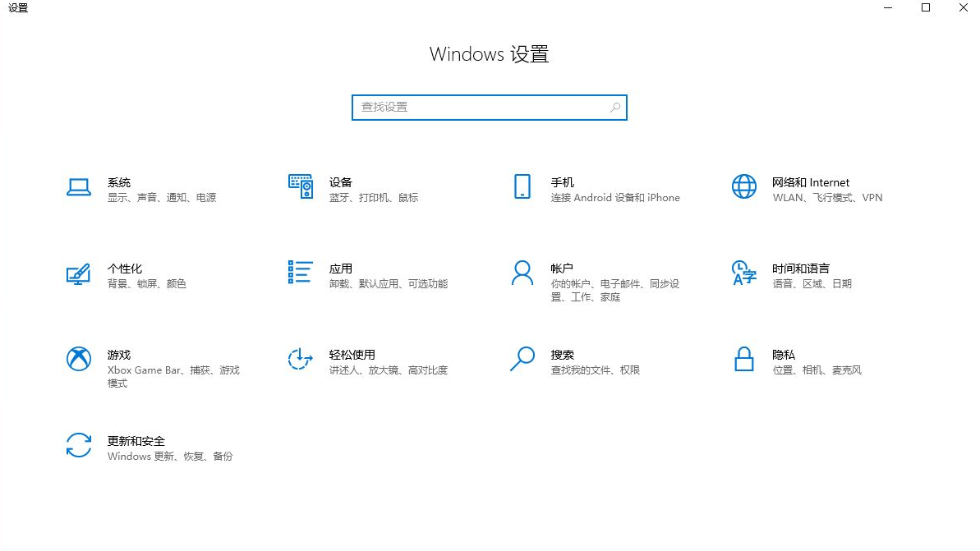Viewport: 980px width, 551px height.
Task: Select the 搜索 category title
Action: [563, 355]
